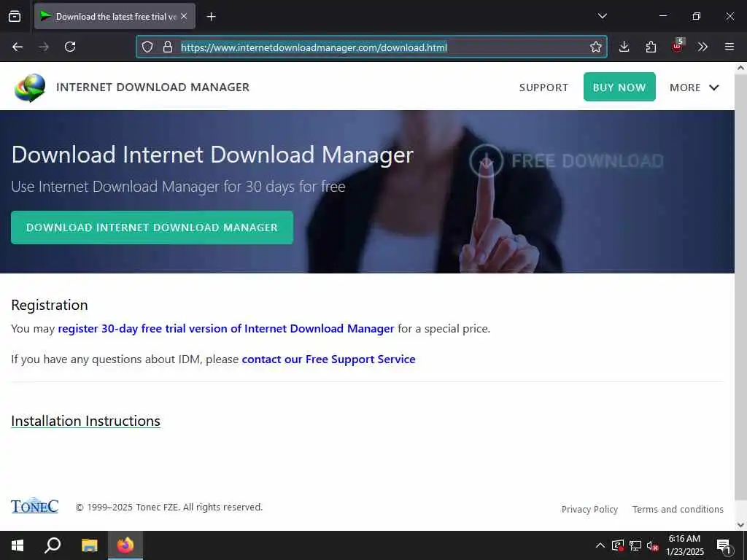Open the clock showing 6:16 AM
The width and height of the screenshot is (747, 560).
click(x=684, y=545)
